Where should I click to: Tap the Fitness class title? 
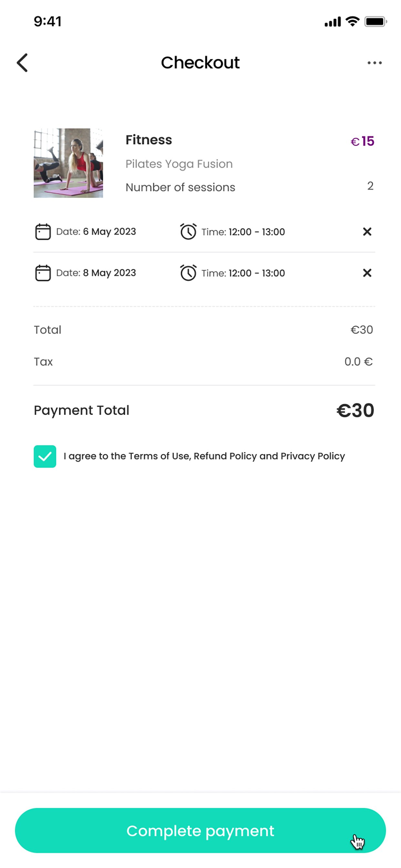pos(149,140)
